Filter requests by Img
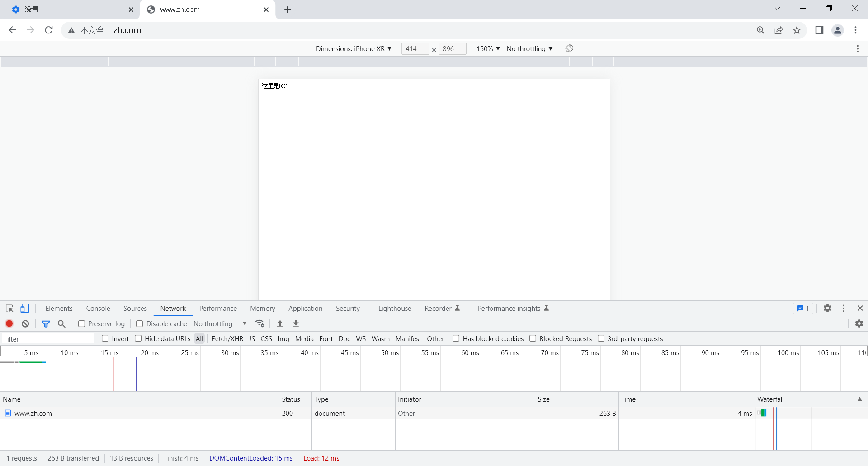The image size is (868, 466). pyautogui.click(x=283, y=339)
